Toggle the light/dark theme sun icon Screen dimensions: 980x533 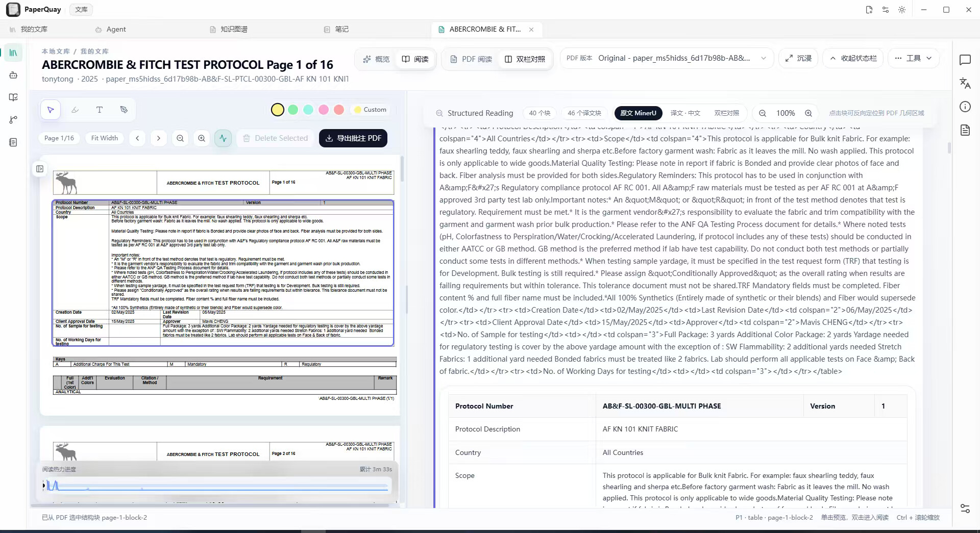point(902,10)
